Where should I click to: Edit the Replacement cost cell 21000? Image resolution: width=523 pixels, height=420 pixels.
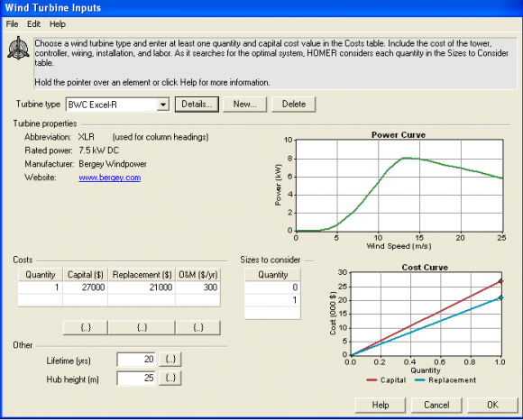[x=142, y=288]
